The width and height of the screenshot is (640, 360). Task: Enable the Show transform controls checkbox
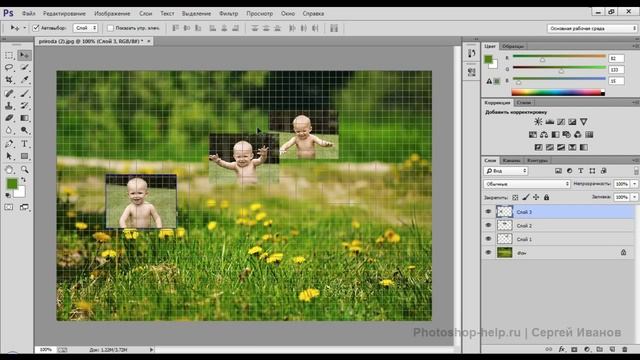coord(110,28)
